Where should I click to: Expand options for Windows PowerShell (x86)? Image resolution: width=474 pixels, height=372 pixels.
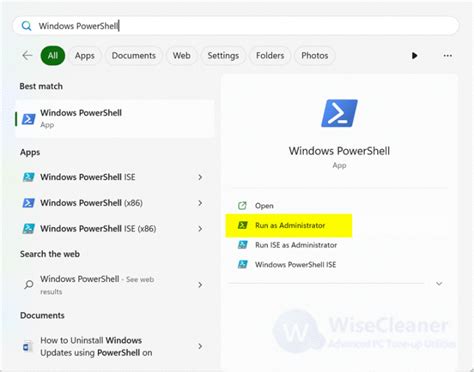point(200,203)
